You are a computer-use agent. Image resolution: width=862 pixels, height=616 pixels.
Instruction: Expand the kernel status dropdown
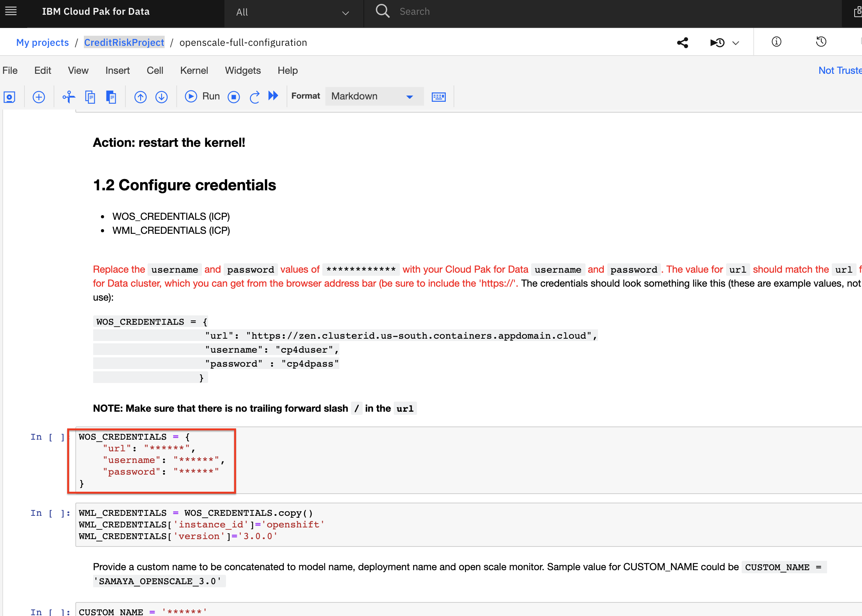[735, 42]
